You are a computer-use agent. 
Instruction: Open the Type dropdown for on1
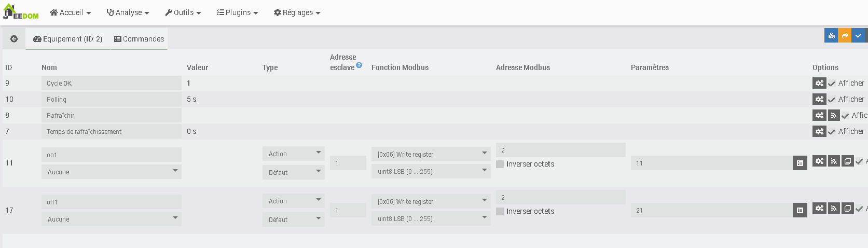click(x=293, y=154)
